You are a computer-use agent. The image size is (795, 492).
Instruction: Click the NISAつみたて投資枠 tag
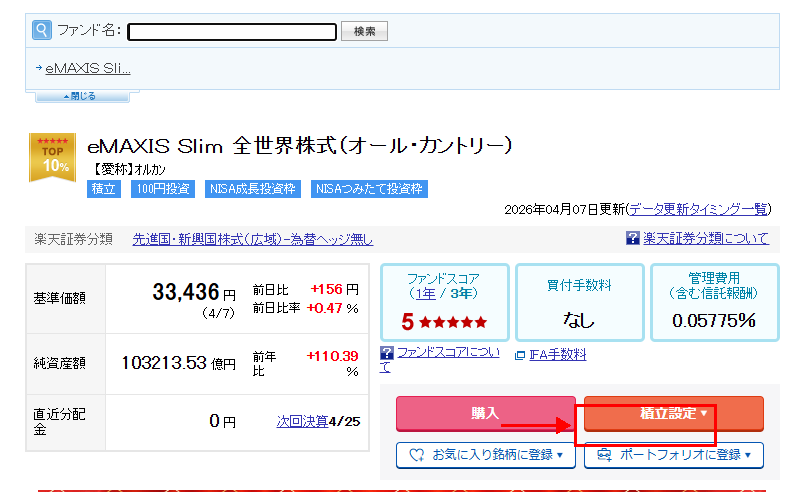click(369, 189)
